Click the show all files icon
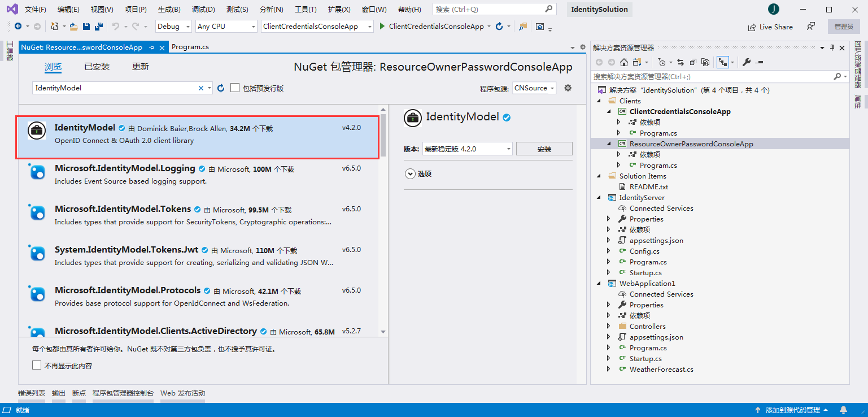The height and width of the screenshot is (417, 868). 705,62
